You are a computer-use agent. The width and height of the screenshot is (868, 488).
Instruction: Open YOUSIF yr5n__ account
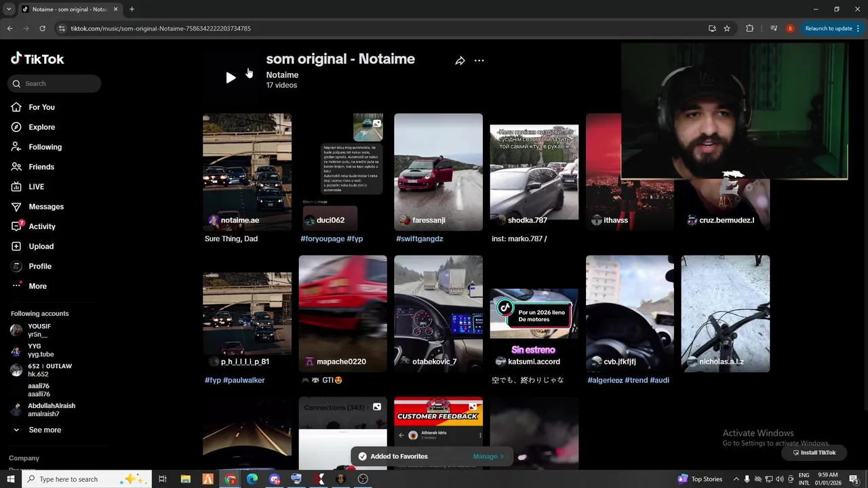(39, 330)
